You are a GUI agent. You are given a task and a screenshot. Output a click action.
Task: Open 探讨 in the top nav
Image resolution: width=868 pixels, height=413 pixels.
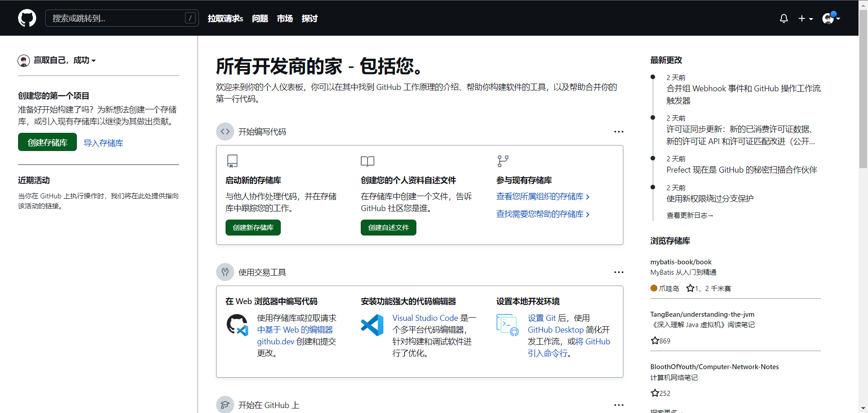click(x=310, y=19)
